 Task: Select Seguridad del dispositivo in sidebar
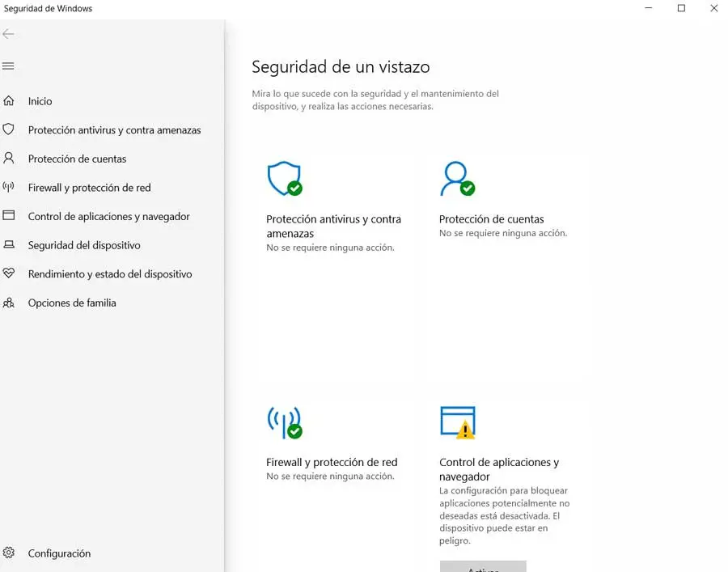point(84,245)
